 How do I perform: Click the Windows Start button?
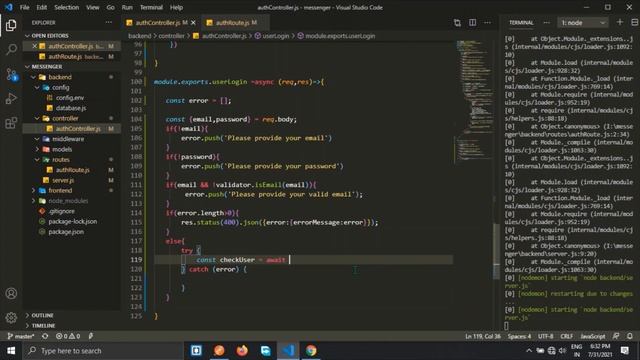(x=11, y=351)
